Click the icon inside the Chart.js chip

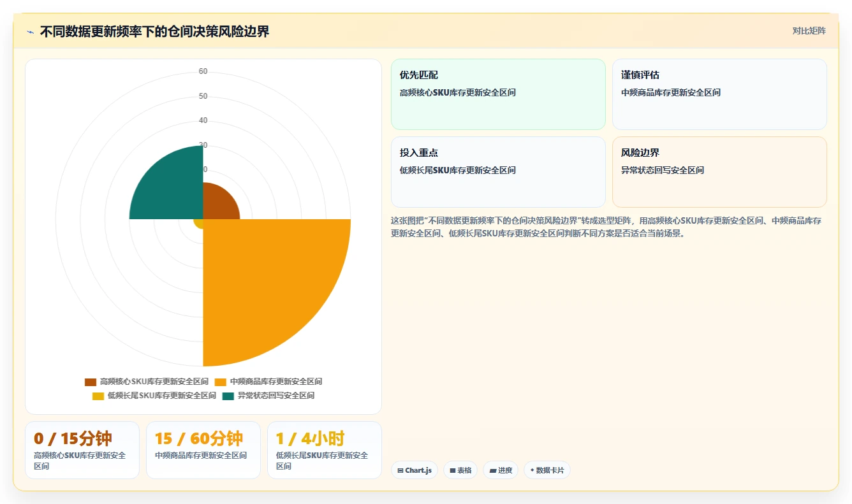(400, 471)
